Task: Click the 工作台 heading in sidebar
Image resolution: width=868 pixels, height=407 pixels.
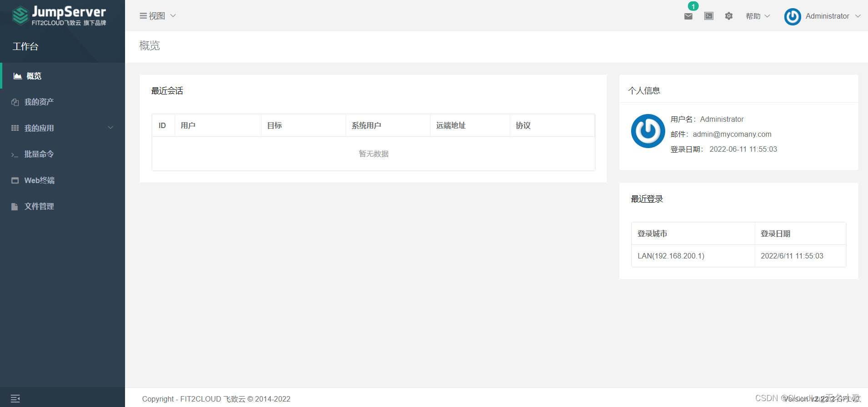Action: coord(25,46)
